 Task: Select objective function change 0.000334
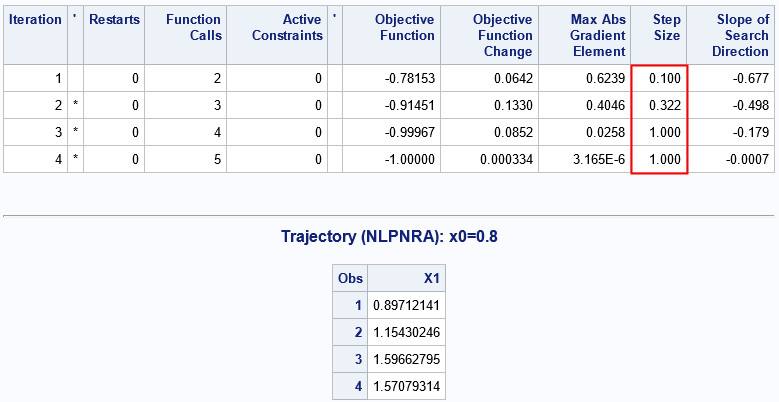click(x=501, y=159)
